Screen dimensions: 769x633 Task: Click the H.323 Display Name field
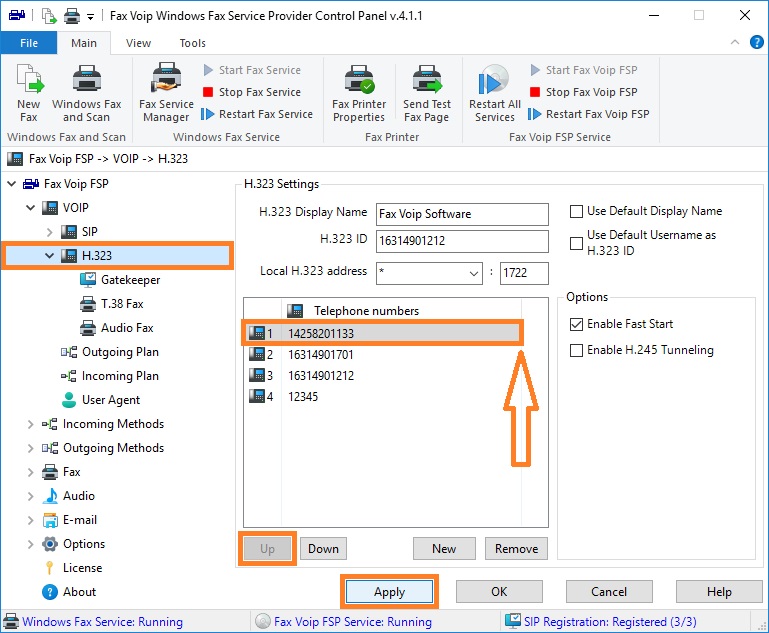pos(462,214)
